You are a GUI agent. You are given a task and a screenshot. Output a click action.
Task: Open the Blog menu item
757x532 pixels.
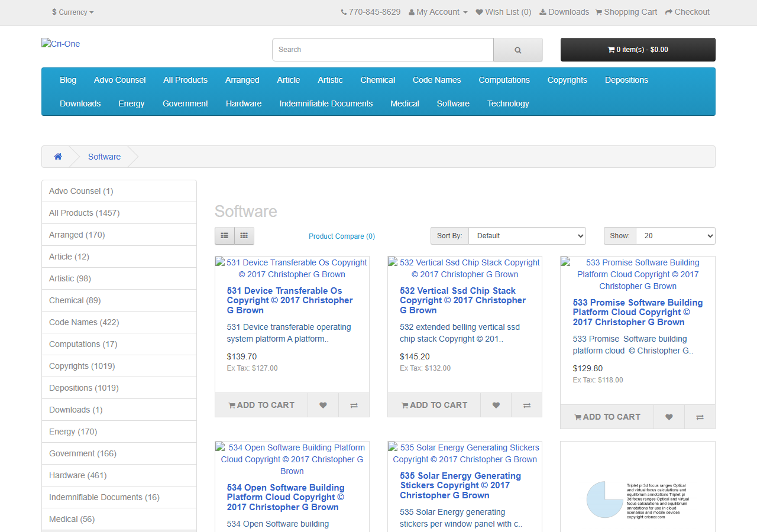coord(68,80)
